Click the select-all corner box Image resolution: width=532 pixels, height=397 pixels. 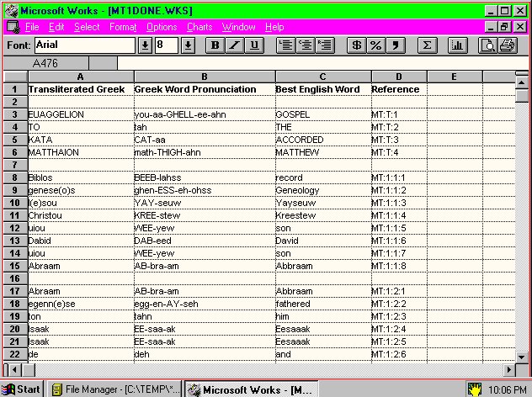click(x=15, y=77)
